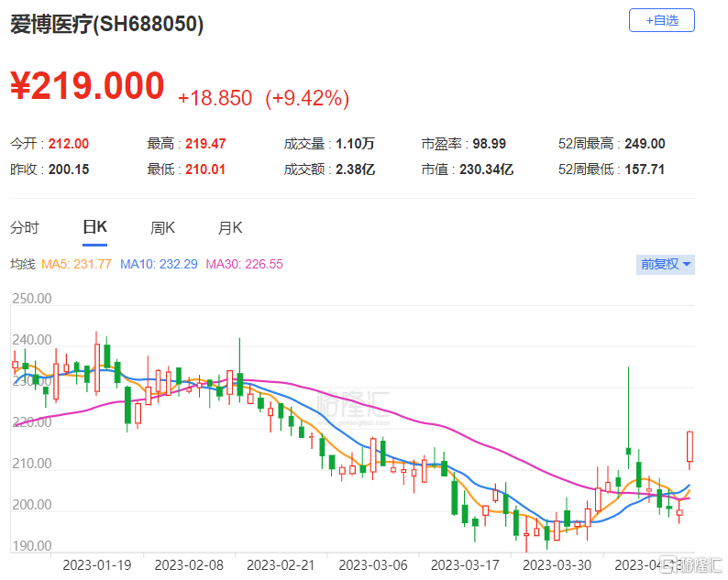Click the stock title 爱博医疗(SH688050)
The height and width of the screenshot is (580, 728).
point(106,24)
